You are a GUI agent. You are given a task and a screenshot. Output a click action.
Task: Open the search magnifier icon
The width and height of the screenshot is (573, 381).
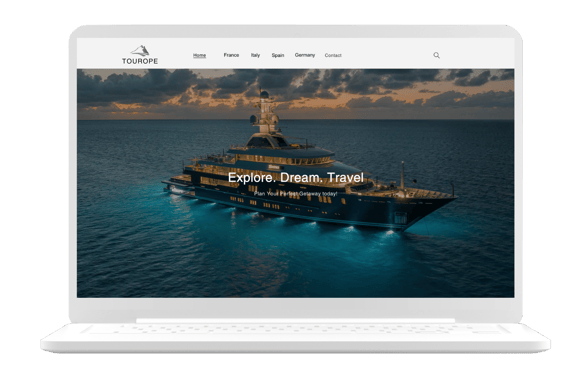coord(436,55)
